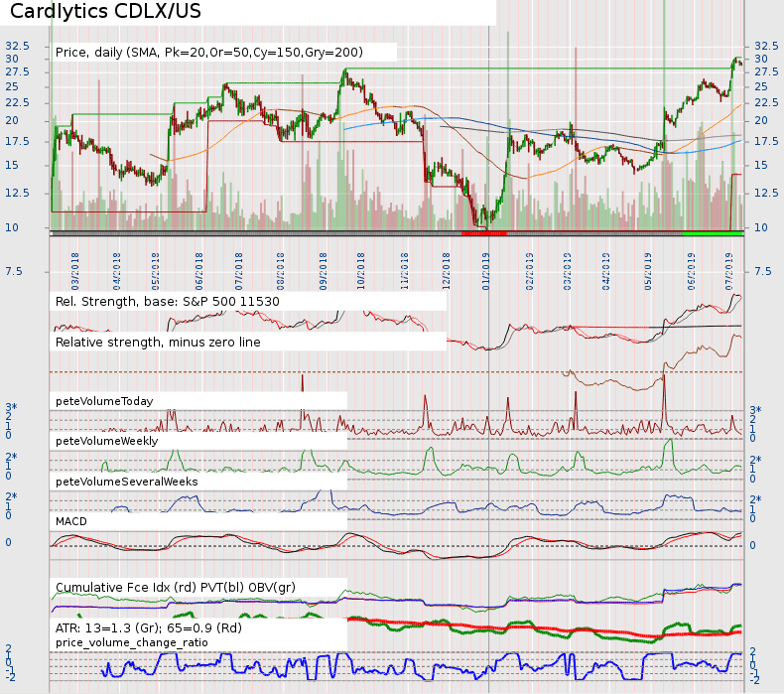
Task: Click the 17.5 price tick on left axis
Action: pos(18,142)
